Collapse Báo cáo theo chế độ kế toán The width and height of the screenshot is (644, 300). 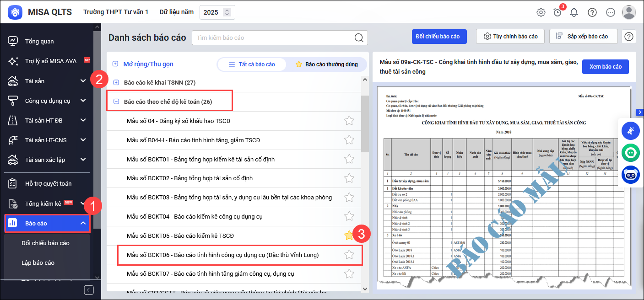click(x=116, y=102)
